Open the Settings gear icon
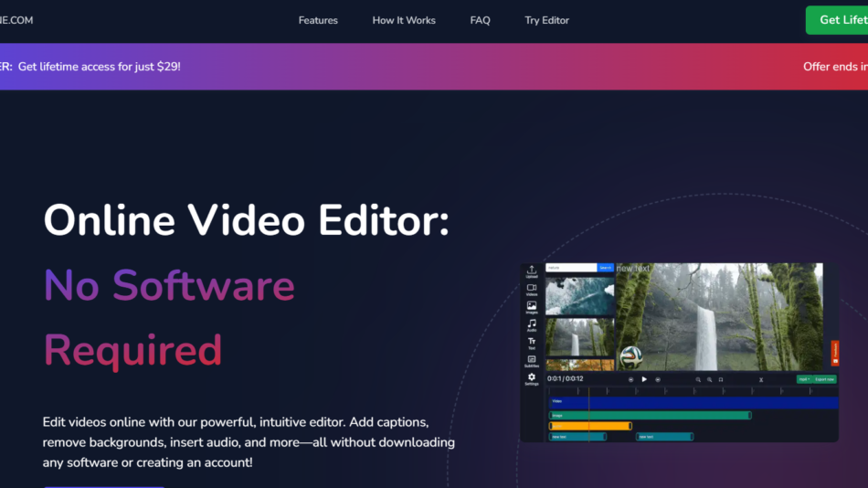The height and width of the screenshot is (488, 868). click(x=532, y=379)
